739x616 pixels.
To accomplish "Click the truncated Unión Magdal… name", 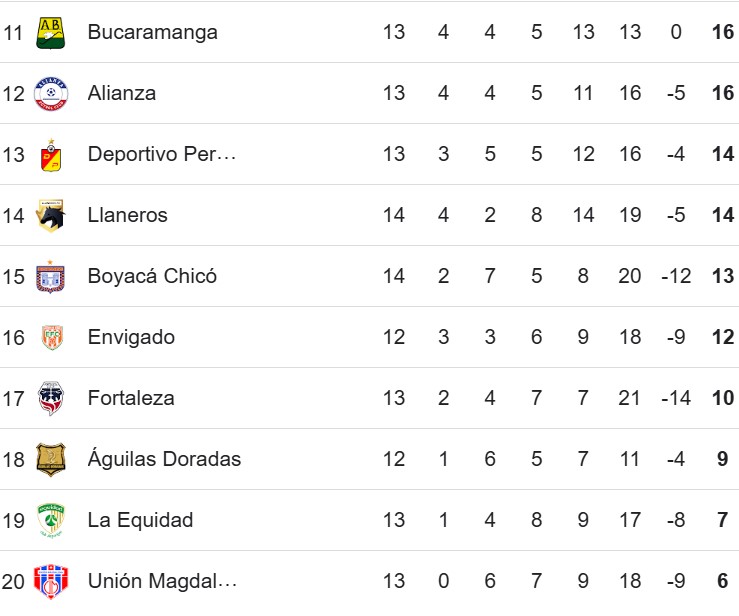I will 162,581.
